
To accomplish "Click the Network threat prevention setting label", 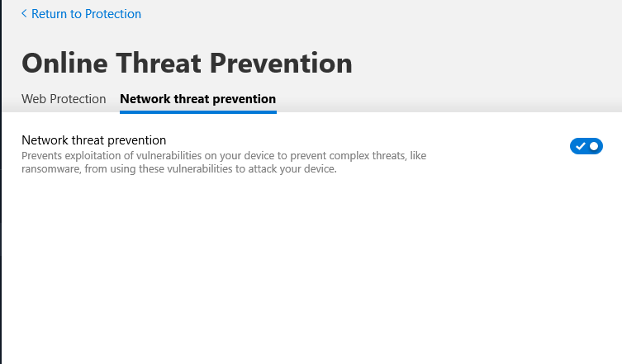I will [94, 140].
